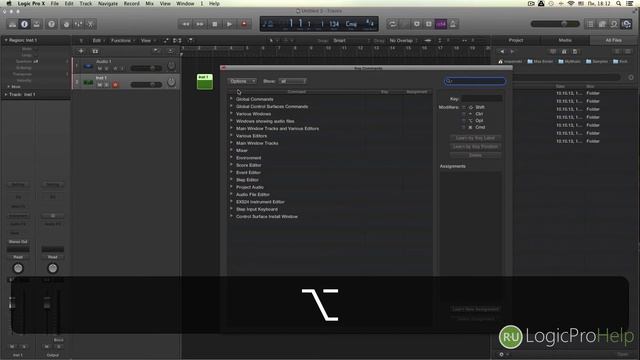Click the Stop transport button
The height and width of the screenshot is (360, 640).
tap(215, 24)
